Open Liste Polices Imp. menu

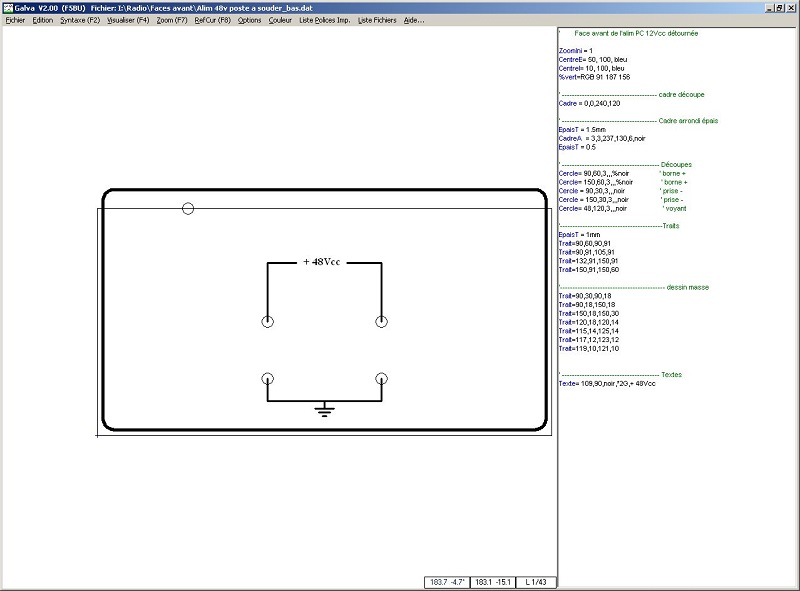tap(325, 20)
